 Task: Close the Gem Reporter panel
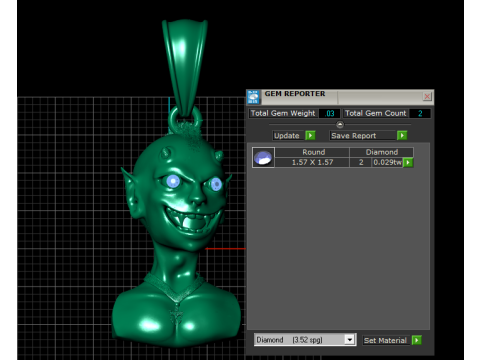(x=427, y=97)
